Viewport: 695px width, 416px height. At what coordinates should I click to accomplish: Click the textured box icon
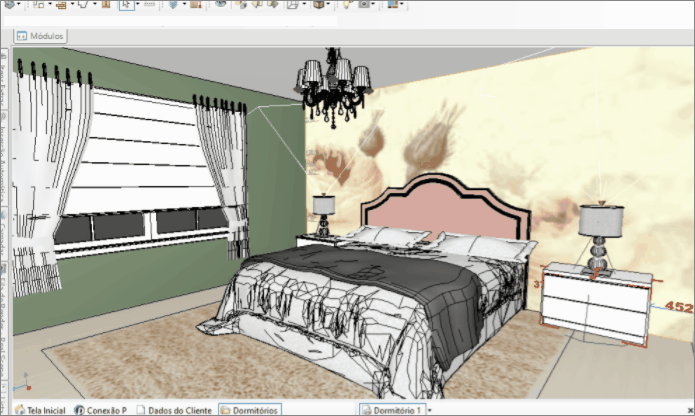[318, 4]
